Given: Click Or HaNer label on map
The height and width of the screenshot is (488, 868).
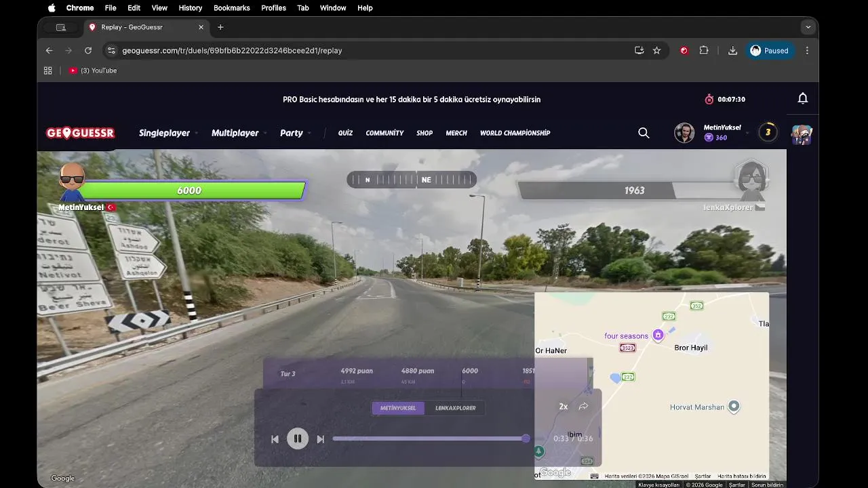Looking at the screenshot, I should pos(551,350).
